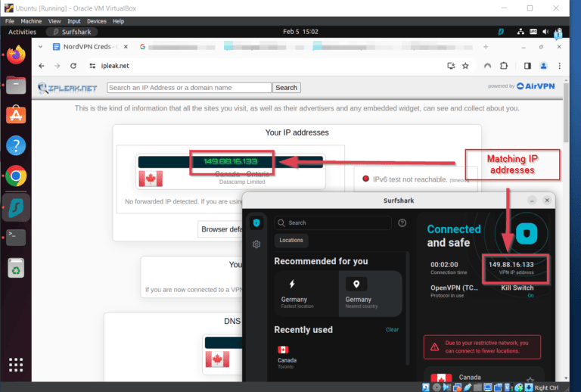
Task: Click the Browser default dropdown
Action: (x=220, y=229)
